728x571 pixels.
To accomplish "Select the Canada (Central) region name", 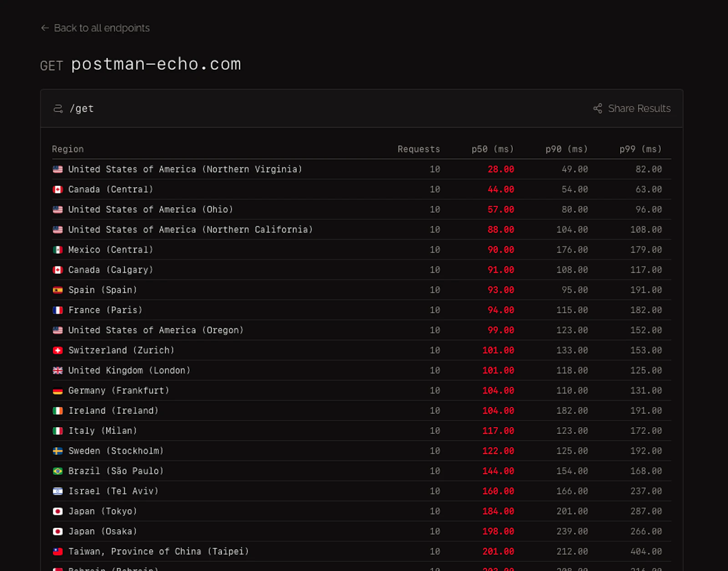I will (x=111, y=189).
